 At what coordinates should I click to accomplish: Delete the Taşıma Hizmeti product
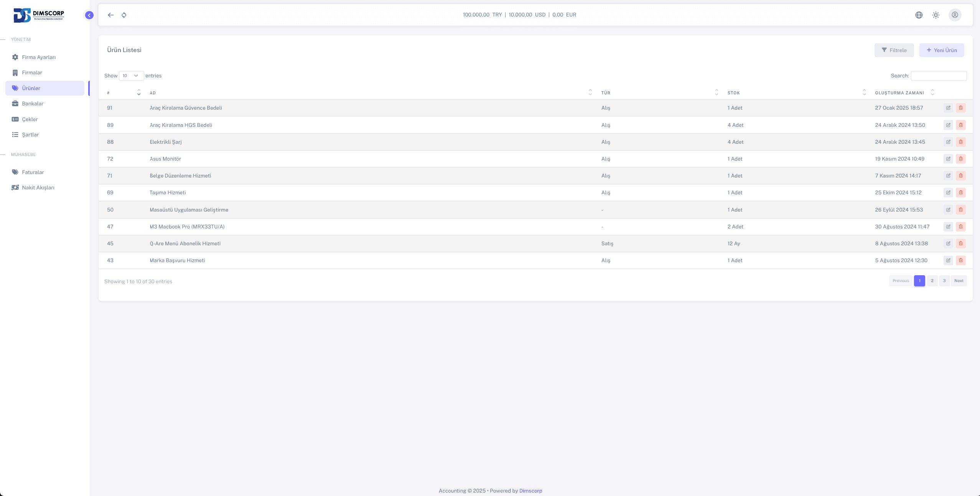pos(960,192)
